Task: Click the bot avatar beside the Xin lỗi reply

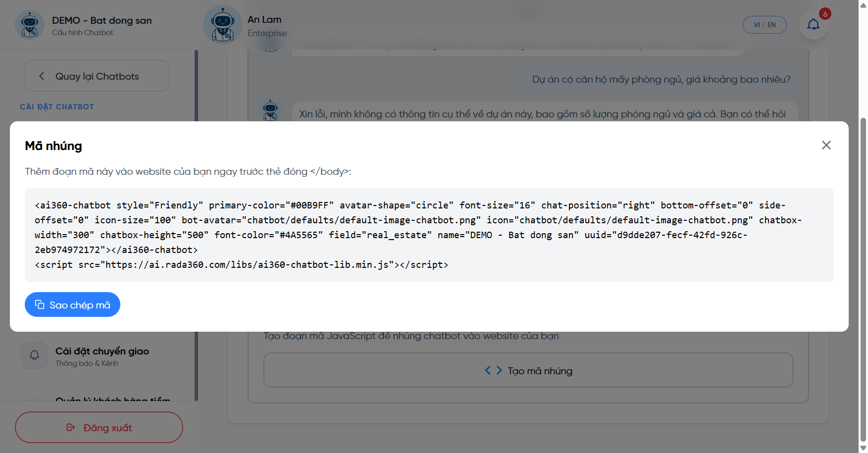Action: tap(270, 110)
